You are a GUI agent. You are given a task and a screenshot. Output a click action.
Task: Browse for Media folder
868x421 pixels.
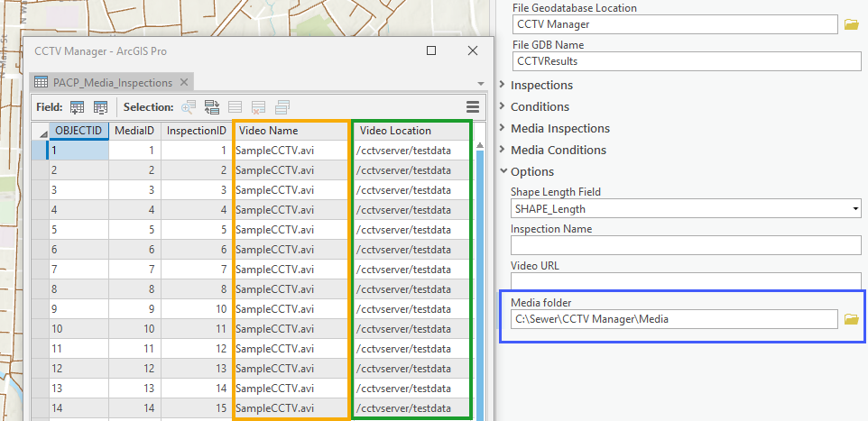pos(851,319)
